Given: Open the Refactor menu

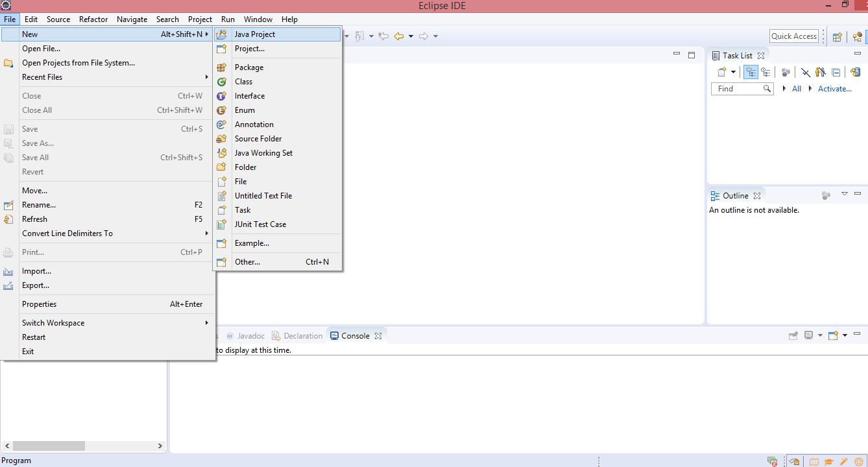Looking at the screenshot, I should 93,19.
